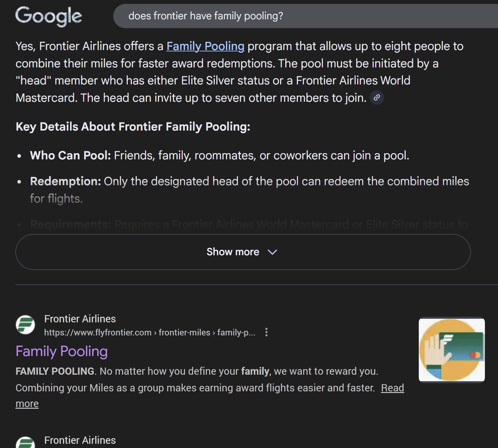Expand the overview using the Show more chevron
This screenshot has height=448, width=498.
coord(272,252)
